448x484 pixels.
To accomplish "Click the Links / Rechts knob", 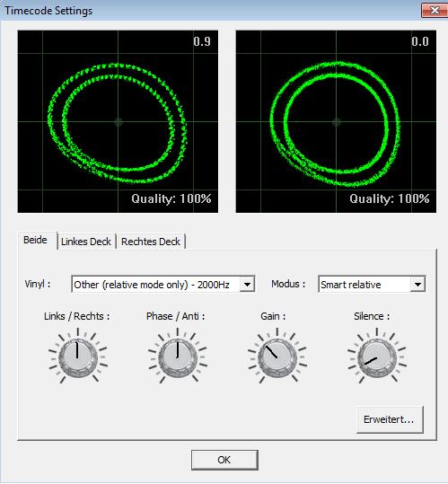I will [78, 358].
